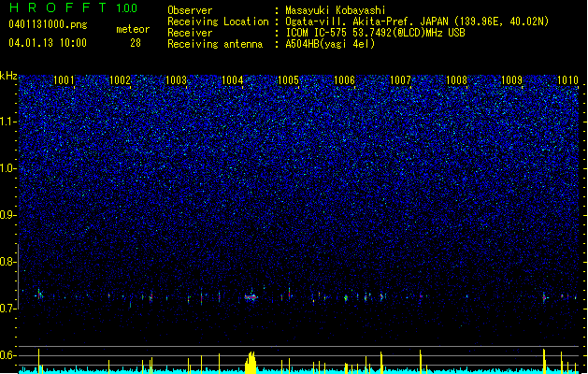Image resolution: width=588 pixels, height=374 pixels.
Task: Click the strong meteor echo after 1004
Action: point(251,297)
